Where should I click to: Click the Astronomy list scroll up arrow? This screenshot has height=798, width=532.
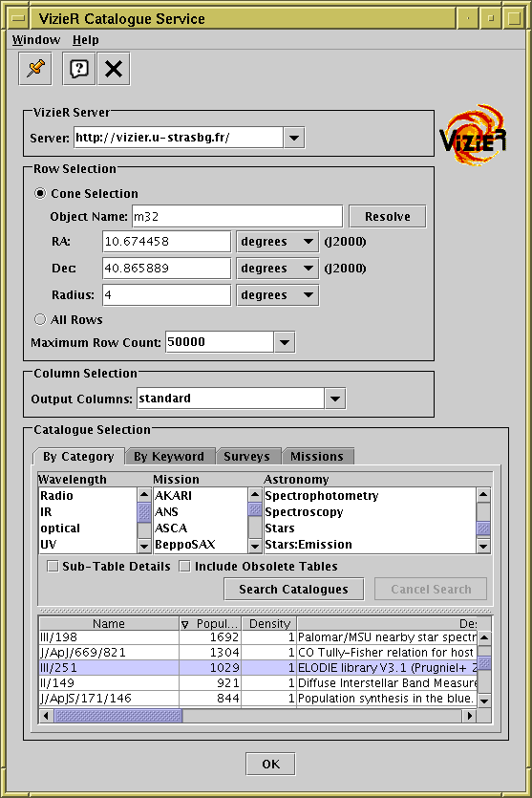click(x=483, y=494)
